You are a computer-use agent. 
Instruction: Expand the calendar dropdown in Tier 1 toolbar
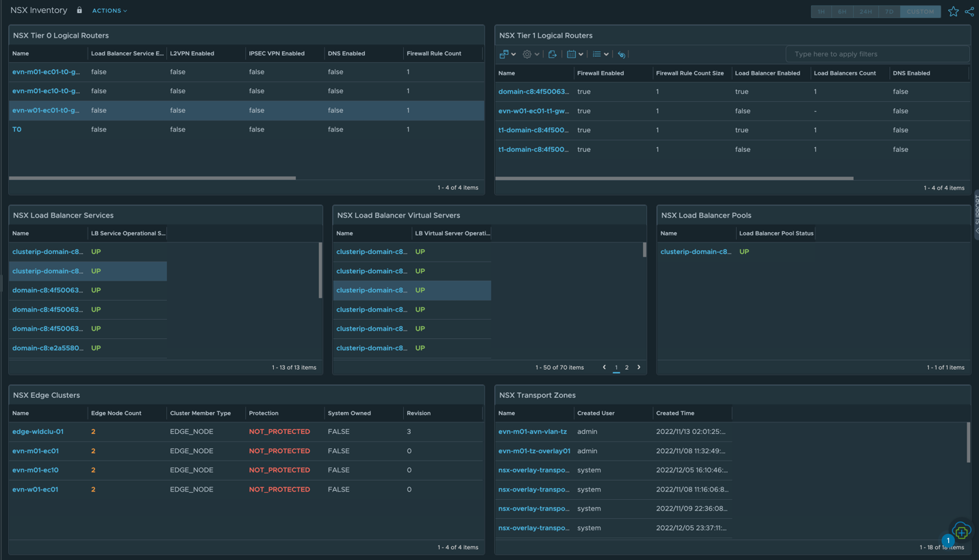575,54
